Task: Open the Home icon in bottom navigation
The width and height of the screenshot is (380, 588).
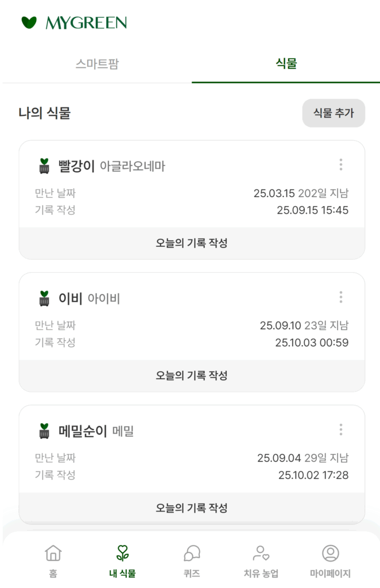Action: pos(53,553)
